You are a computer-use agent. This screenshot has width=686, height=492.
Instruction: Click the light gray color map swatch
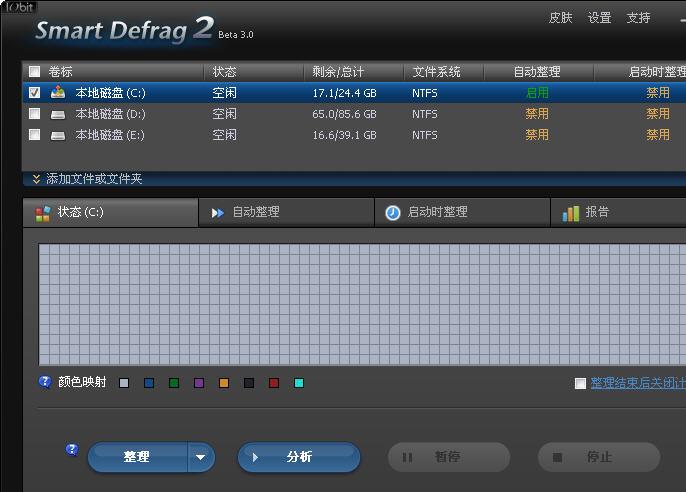coord(124,383)
